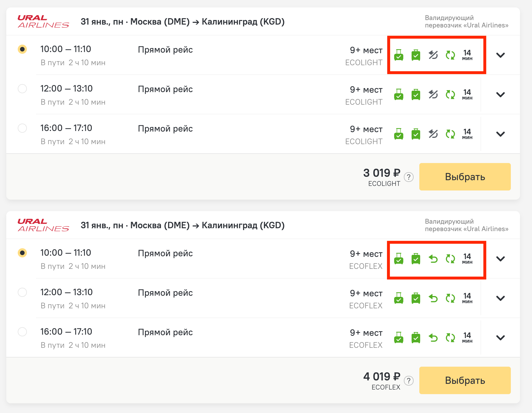Click the checked baggage icon on ECOLIGHT 12:00 flight
This screenshot has width=532, height=413.
[416, 94]
